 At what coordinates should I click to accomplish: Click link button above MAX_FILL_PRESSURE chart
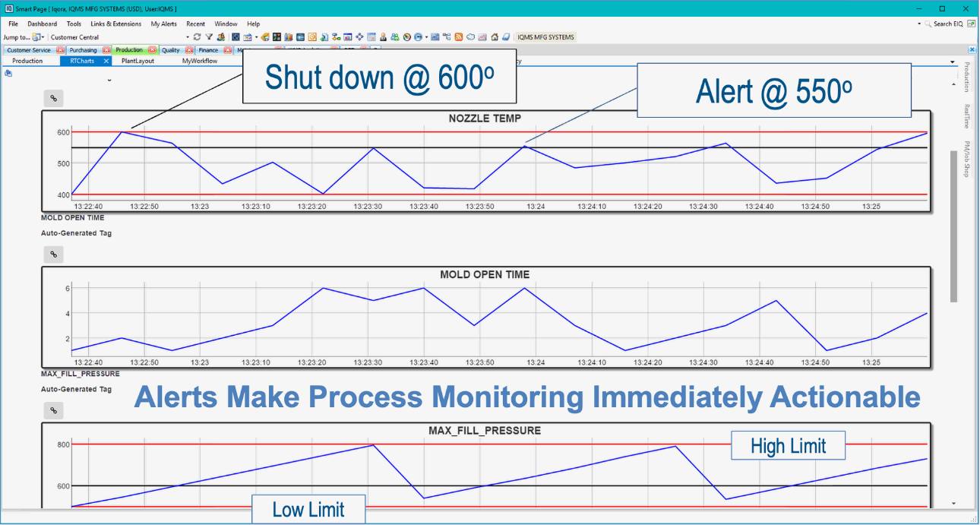53,410
